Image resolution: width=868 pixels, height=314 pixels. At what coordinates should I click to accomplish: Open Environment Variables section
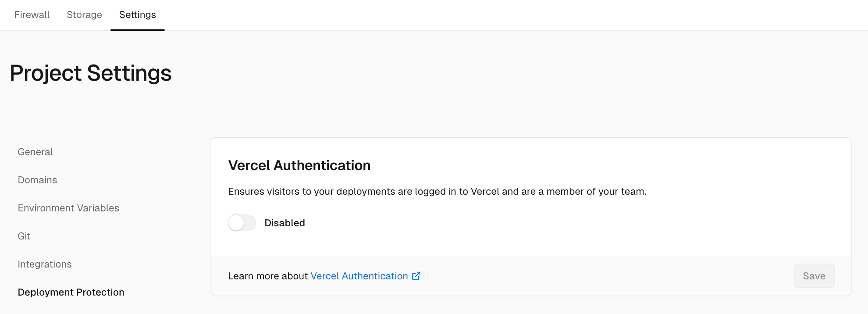(x=68, y=208)
